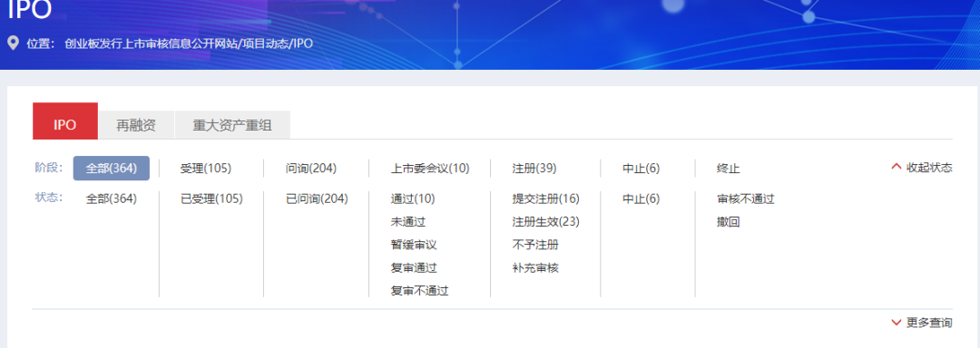Filter by stage 受理(105)
Image resolution: width=980 pixels, height=348 pixels.
pyautogui.click(x=206, y=169)
